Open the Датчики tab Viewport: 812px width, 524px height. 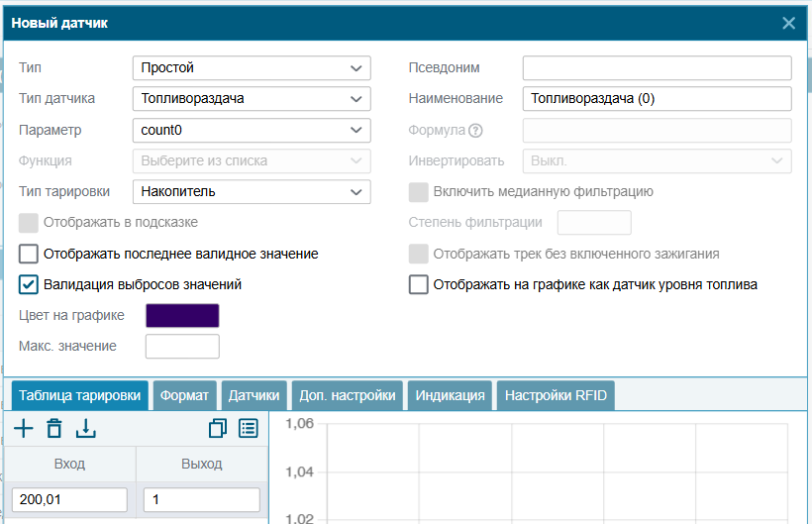pos(254,395)
